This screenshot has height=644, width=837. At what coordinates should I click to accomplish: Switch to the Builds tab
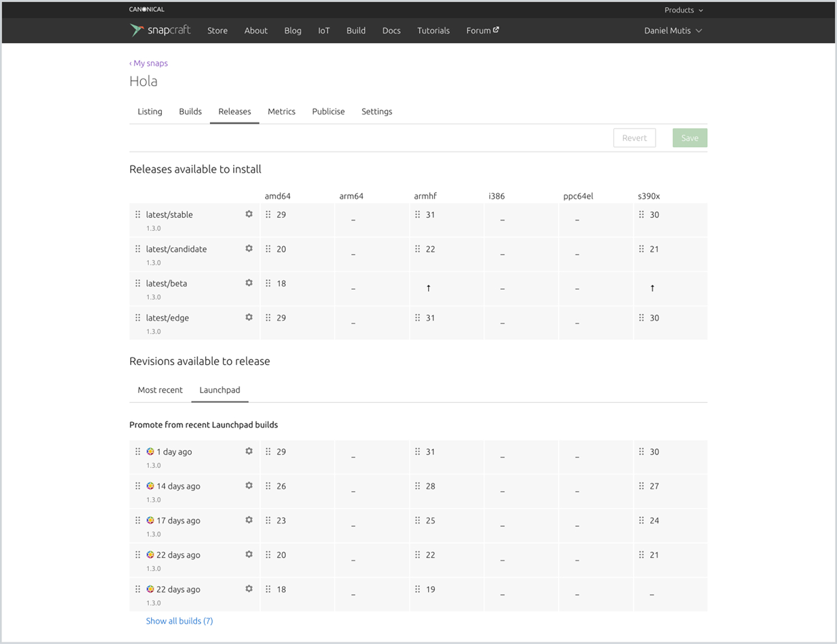(x=190, y=112)
